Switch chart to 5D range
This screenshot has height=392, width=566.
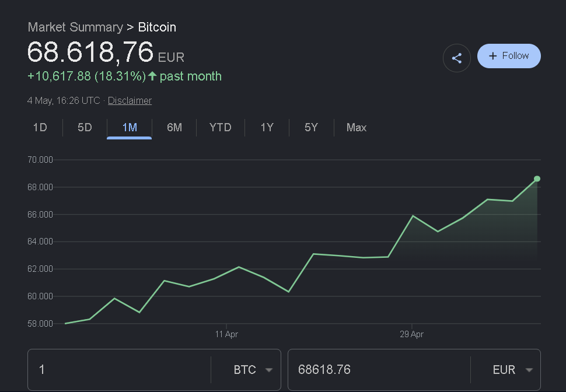pos(85,127)
